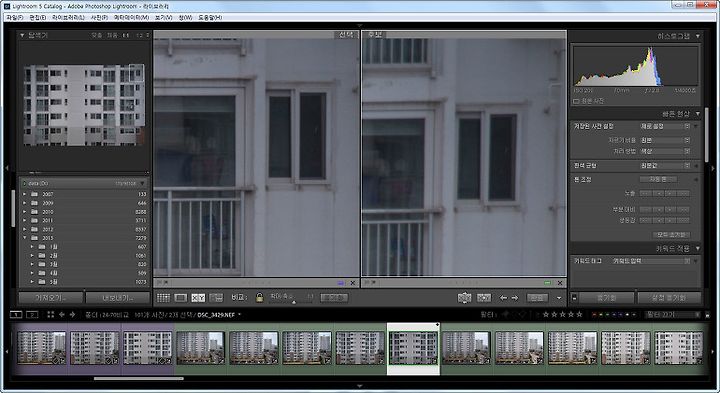Open the 사진(P) menu
This screenshot has height=393, width=720.
[x=99, y=17]
